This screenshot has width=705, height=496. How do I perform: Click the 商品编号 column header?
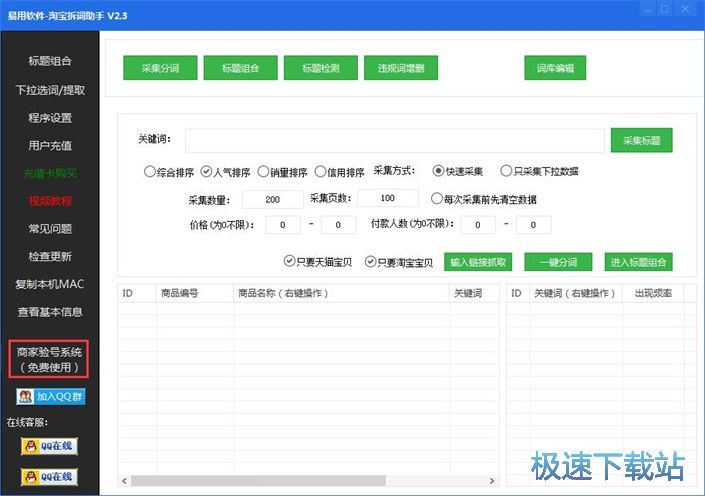point(195,293)
